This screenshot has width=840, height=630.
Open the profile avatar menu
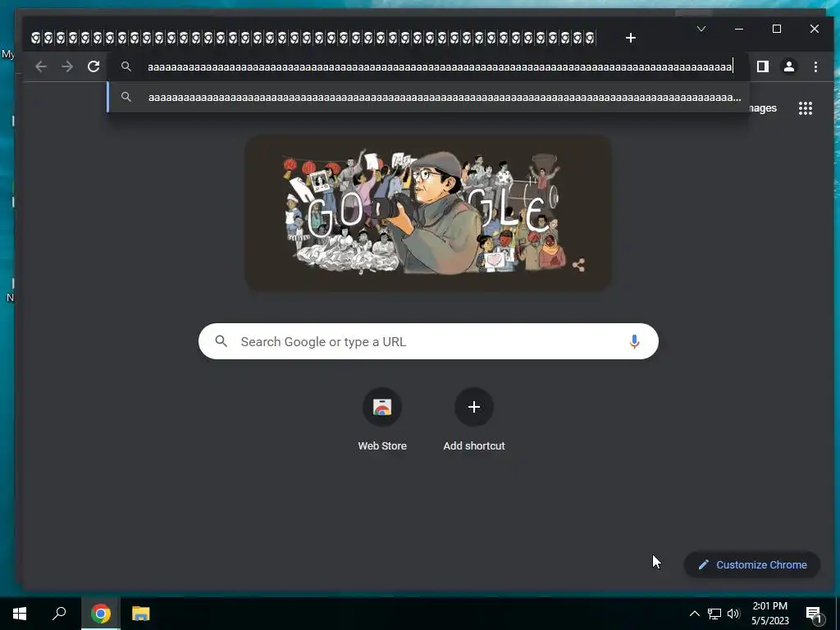[788, 66]
